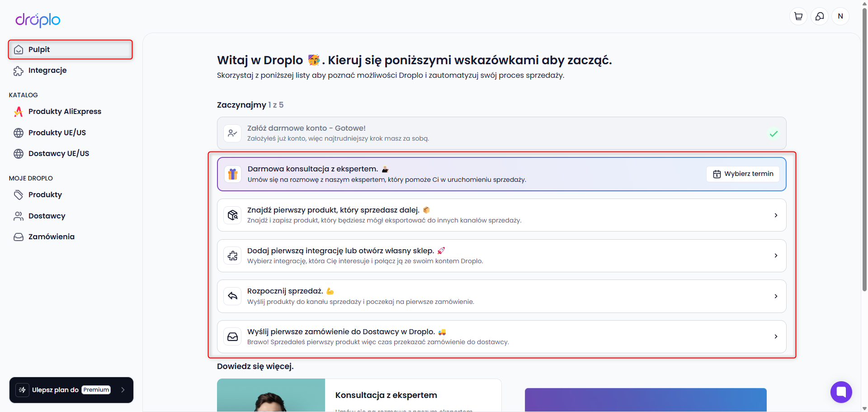This screenshot has height=412, width=868.
Task: Click the chevron on Ulepsz plan banner
Action: 123,390
